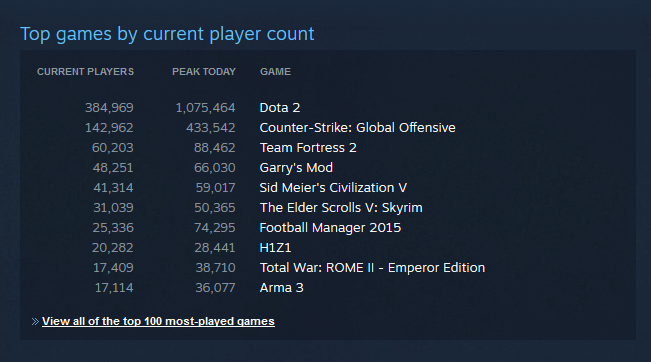The height and width of the screenshot is (362, 651).
Task: Click Dota 2 current players value 384,969
Action: coord(109,108)
